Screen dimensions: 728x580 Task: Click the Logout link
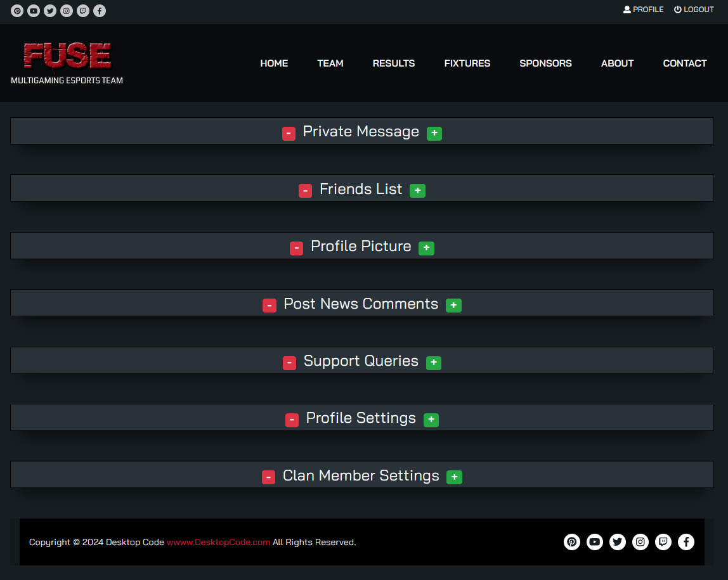[x=694, y=10]
